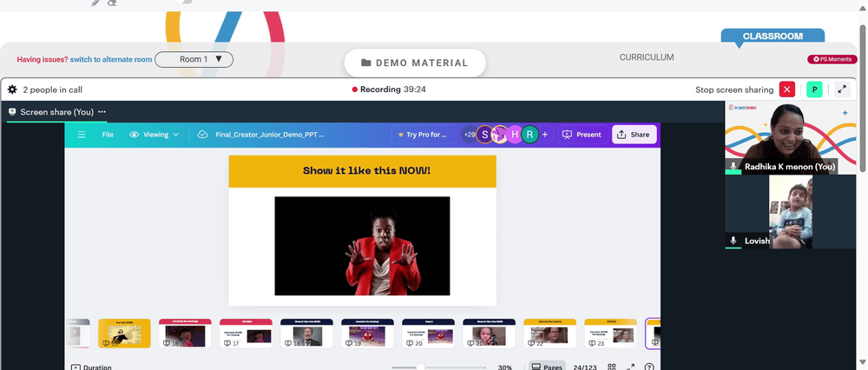The image size is (868, 370).
Task: Open the Viewing mode dropdown
Action: click(x=155, y=135)
